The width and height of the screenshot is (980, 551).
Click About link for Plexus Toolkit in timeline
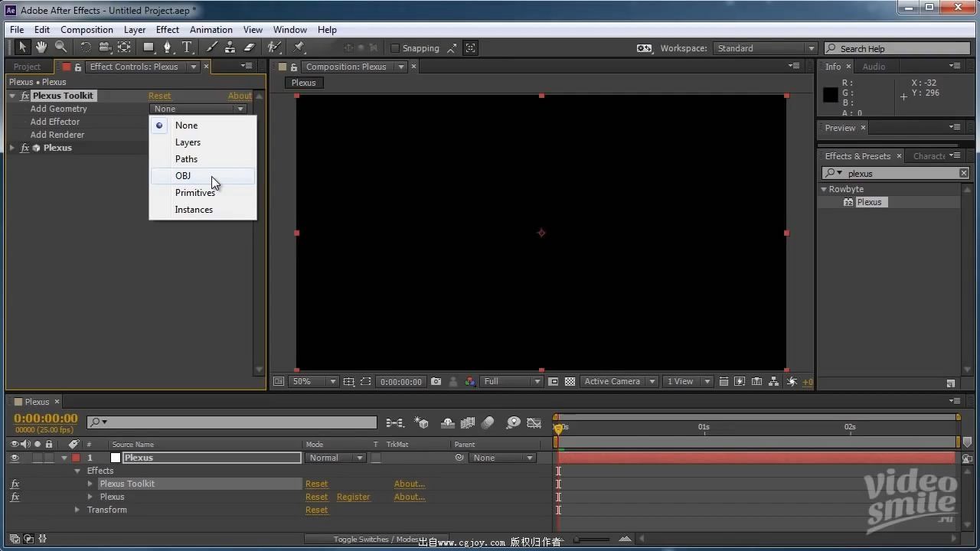point(410,484)
